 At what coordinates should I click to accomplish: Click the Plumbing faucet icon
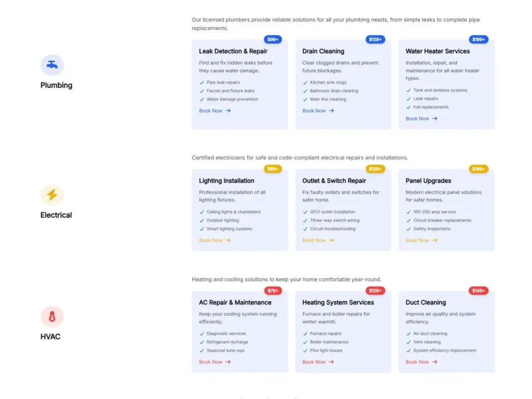53,64
